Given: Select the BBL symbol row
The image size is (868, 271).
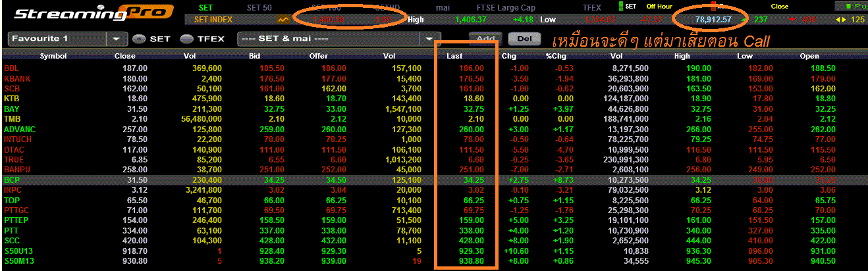Looking at the screenshot, I should coord(434,68).
